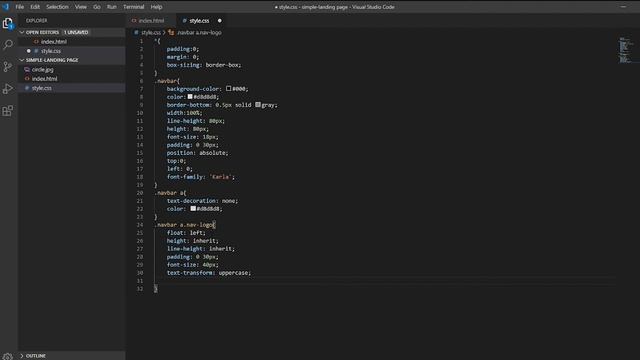Minimize the VS Code window
640x360 pixels.
tap(623, 7)
